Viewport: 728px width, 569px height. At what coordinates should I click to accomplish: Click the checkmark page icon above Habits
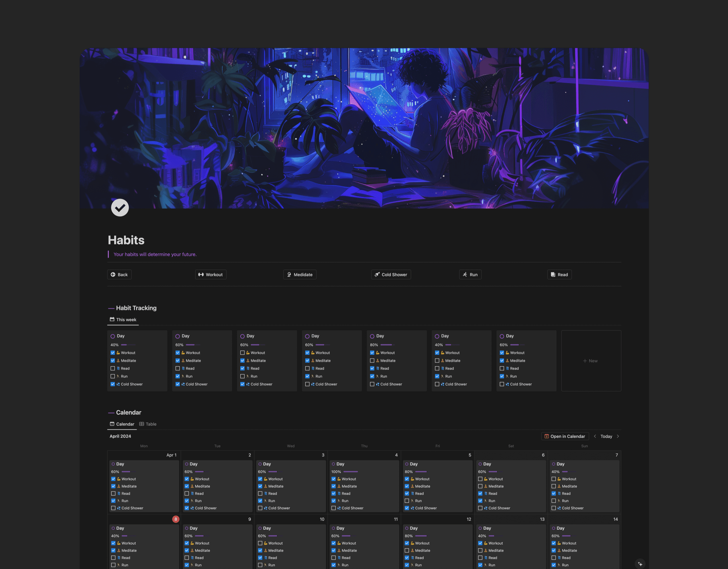(x=120, y=207)
